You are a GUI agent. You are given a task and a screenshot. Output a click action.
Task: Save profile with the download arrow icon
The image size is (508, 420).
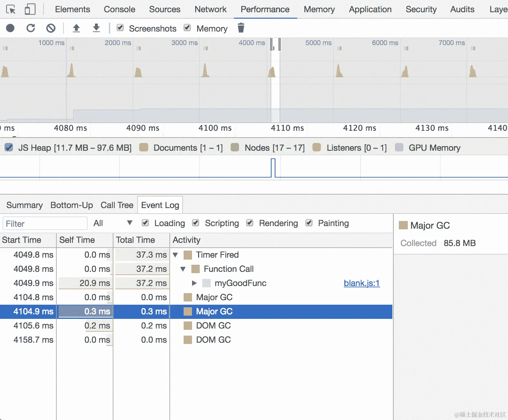(96, 28)
